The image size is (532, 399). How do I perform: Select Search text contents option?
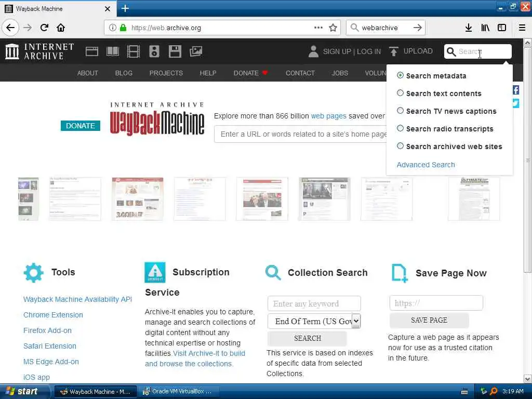(x=400, y=93)
